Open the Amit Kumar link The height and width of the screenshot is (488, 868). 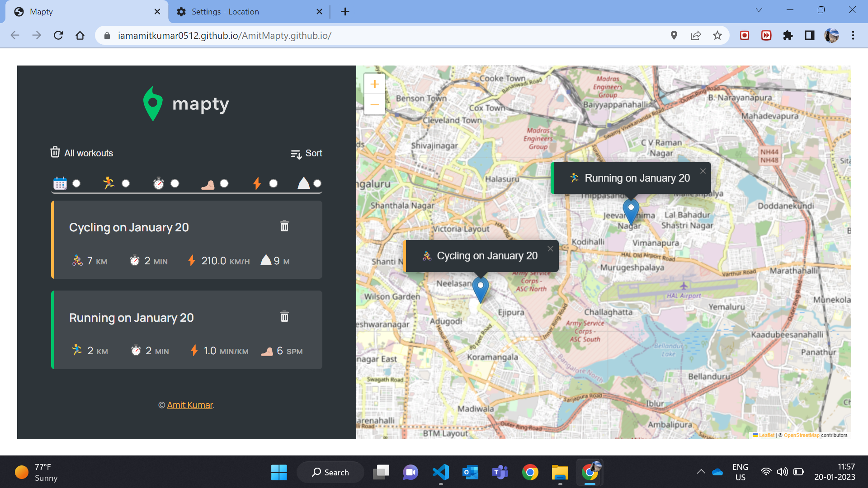click(190, 405)
